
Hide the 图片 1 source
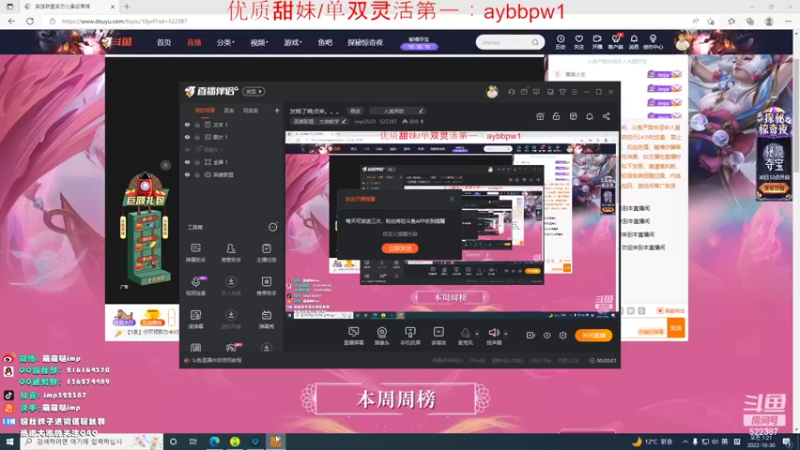click(187, 137)
